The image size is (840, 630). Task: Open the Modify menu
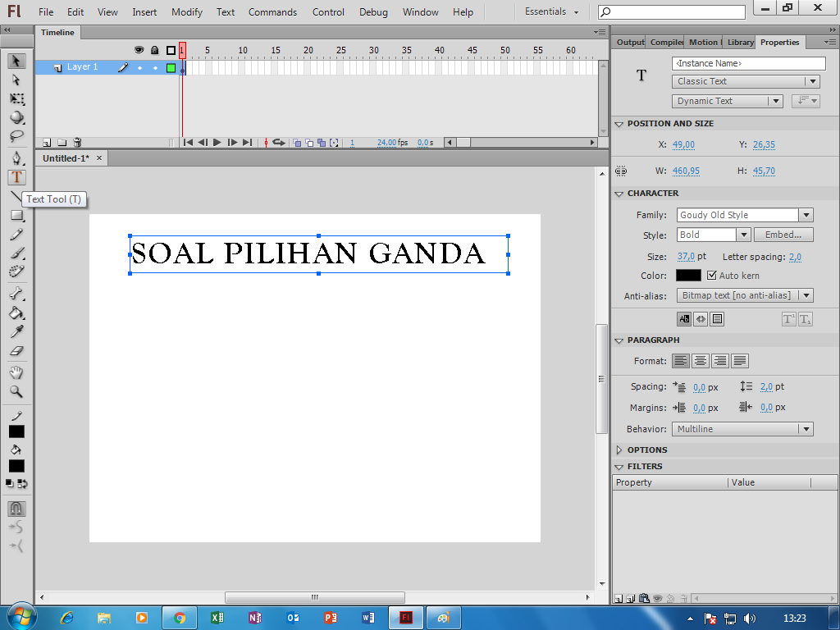186,11
